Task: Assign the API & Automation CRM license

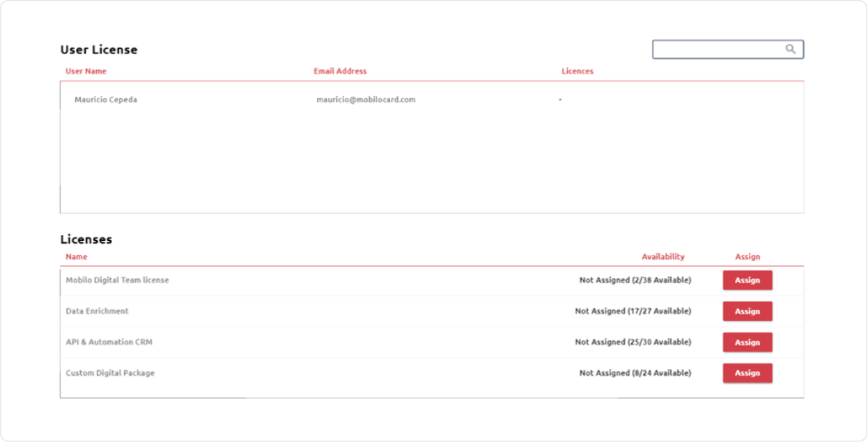Action: [x=747, y=342]
